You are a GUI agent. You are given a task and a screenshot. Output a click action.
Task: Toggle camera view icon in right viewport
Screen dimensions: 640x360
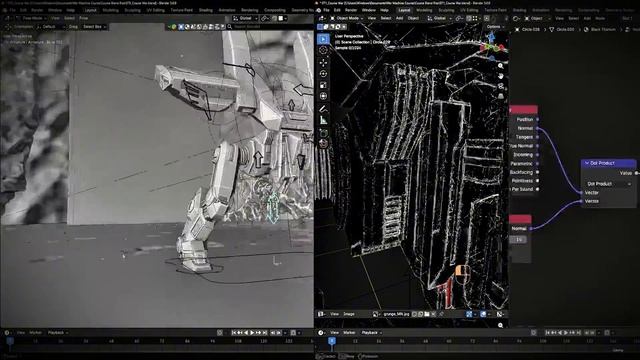(x=501, y=86)
